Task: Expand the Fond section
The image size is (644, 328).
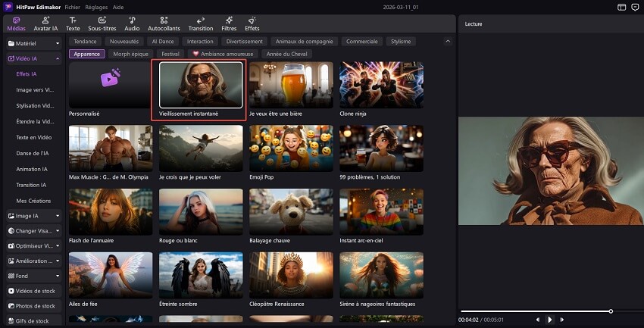Action: tap(34, 276)
